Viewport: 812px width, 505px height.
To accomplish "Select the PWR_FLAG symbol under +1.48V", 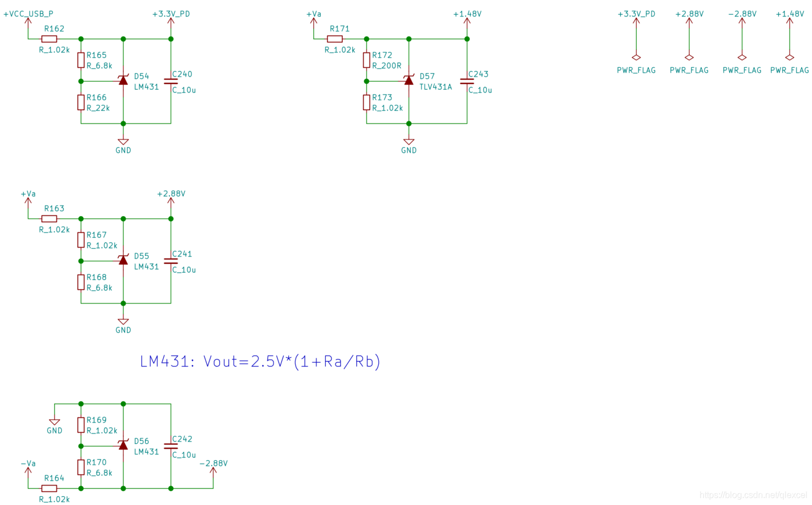I will (789, 57).
